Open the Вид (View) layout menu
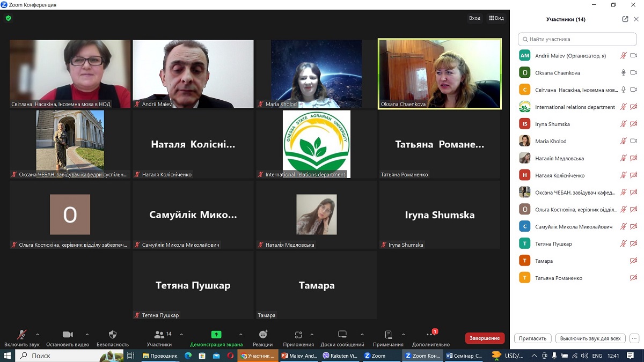 [x=496, y=18]
